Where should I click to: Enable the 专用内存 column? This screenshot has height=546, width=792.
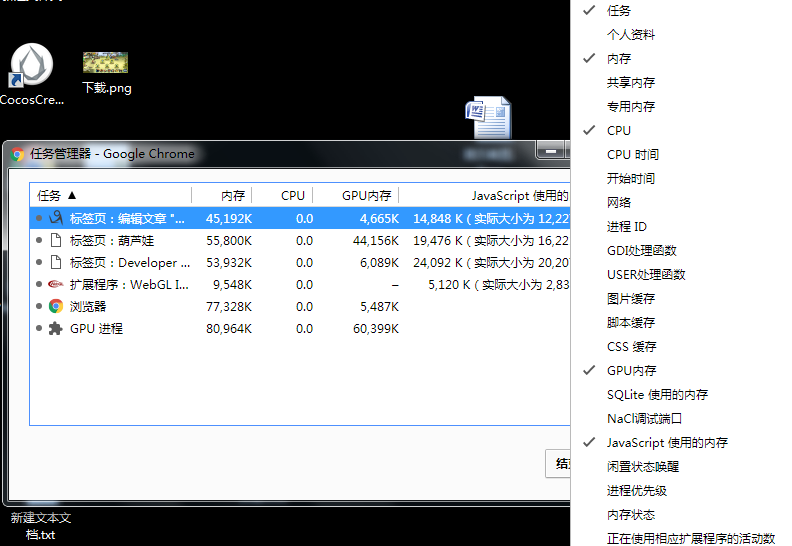pyautogui.click(x=631, y=107)
